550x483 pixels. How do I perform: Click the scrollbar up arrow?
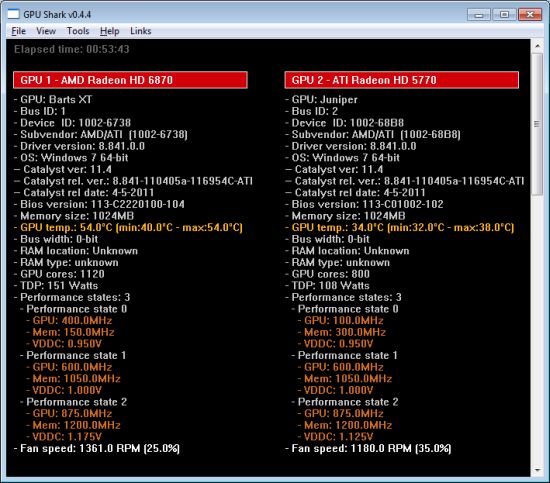pos(537,46)
